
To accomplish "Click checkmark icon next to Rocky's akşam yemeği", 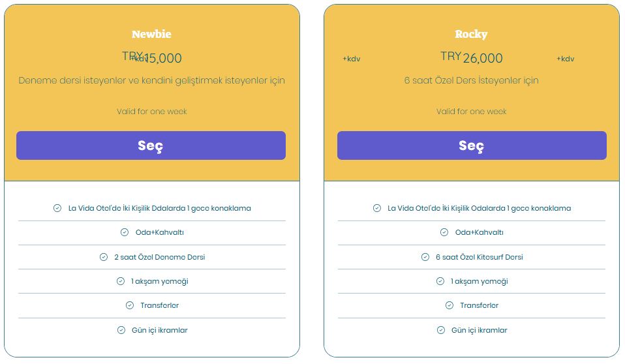I will click(440, 281).
